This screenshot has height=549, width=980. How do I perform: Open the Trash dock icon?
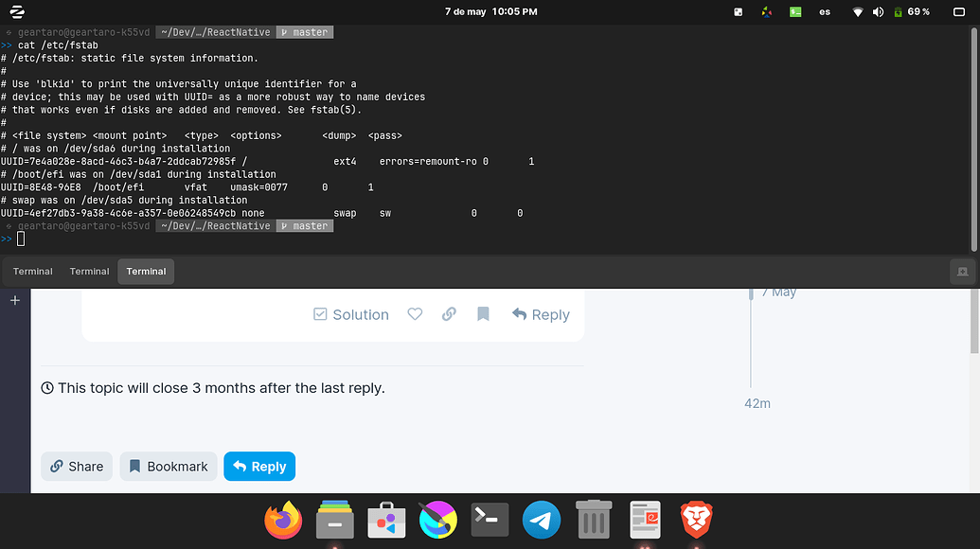[x=593, y=520]
